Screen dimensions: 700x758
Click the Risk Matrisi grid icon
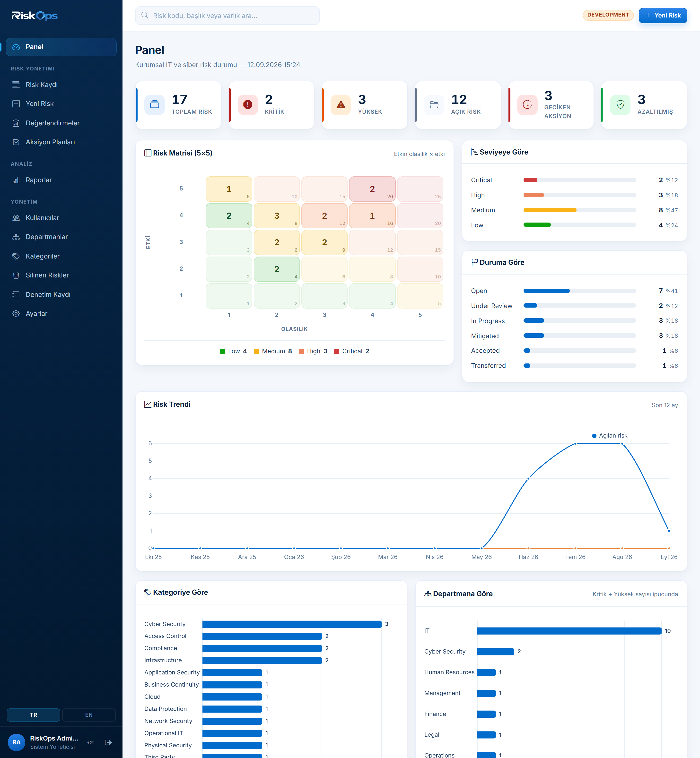148,153
